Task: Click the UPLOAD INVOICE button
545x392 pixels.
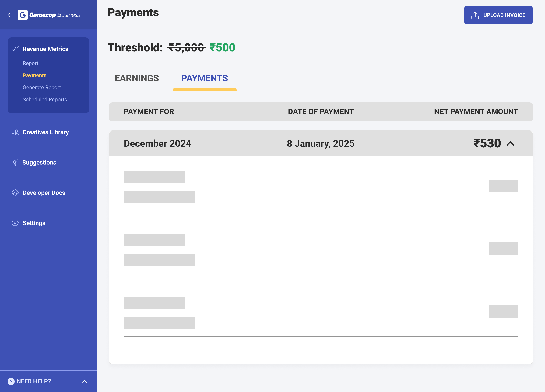Action: [x=498, y=15]
